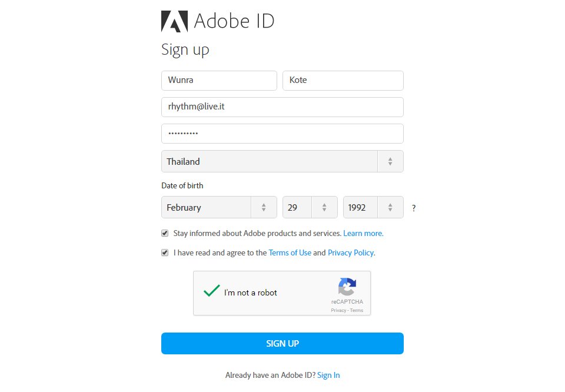Open the Privacy Policy link
The width and height of the screenshot is (565, 392).
click(351, 253)
